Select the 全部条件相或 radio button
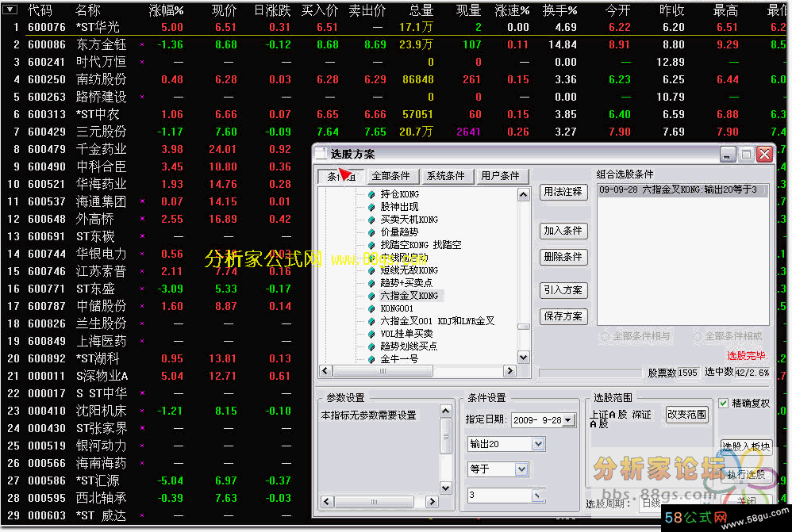 coord(697,336)
